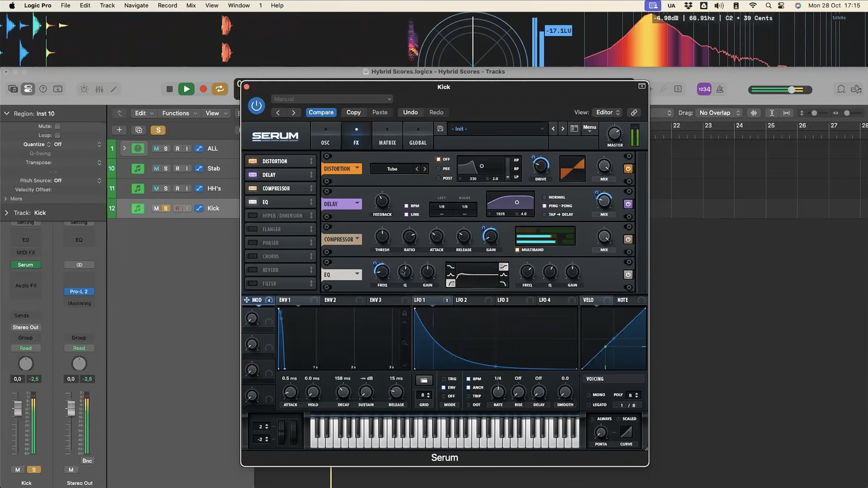Image resolution: width=868 pixels, height=488 pixels.
Task: Click the Serum plugin slot on Kick
Action: pyautogui.click(x=26, y=265)
